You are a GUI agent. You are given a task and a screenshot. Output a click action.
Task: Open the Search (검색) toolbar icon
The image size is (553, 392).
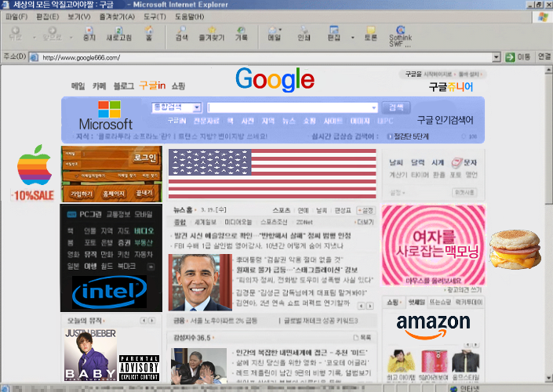pyautogui.click(x=182, y=31)
